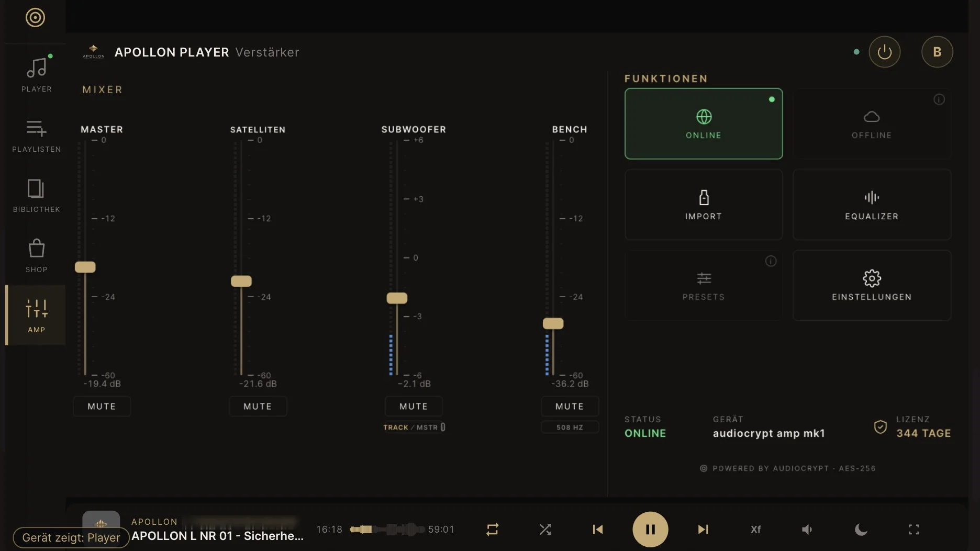Open the Shop section
980x551 pixels.
(36, 255)
